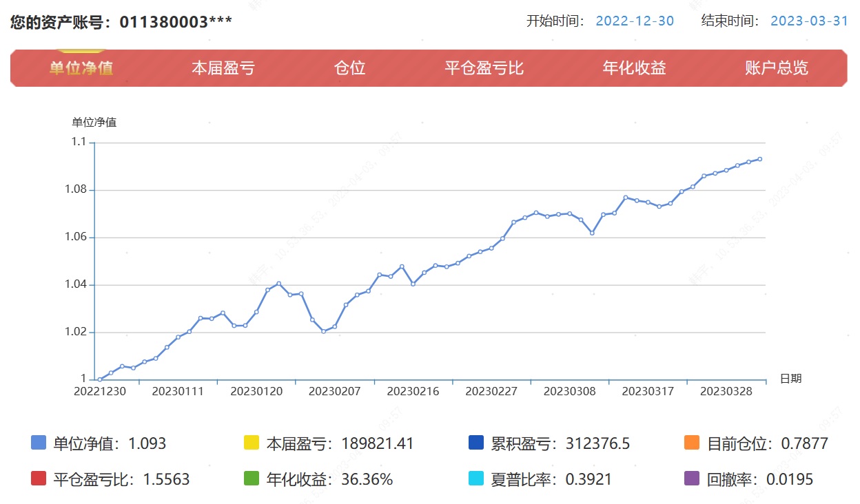The height and width of the screenshot is (504, 860).
Task: Show the 年化收益 tab
Action: pos(634,68)
